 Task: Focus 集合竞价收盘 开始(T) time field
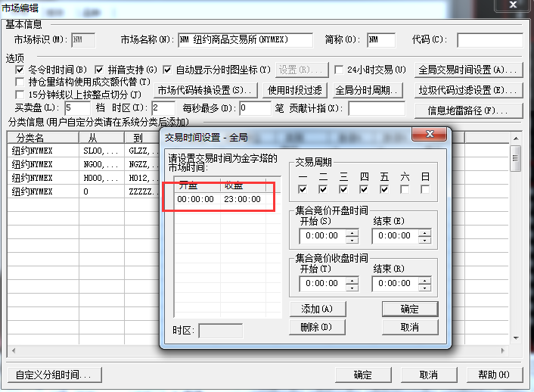(x=322, y=284)
